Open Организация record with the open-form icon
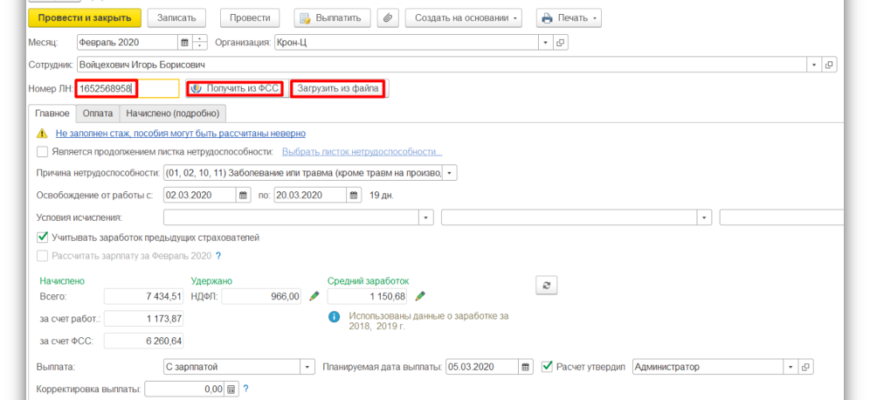Image resolution: width=870 pixels, height=400 pixels. click(560, 43)
